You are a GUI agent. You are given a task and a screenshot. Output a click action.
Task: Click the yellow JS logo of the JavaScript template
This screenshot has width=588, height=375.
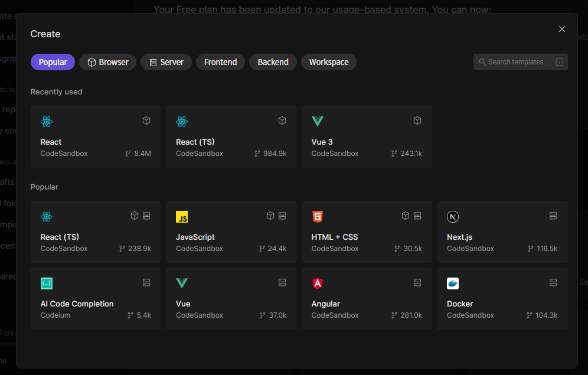coord(182,217)
